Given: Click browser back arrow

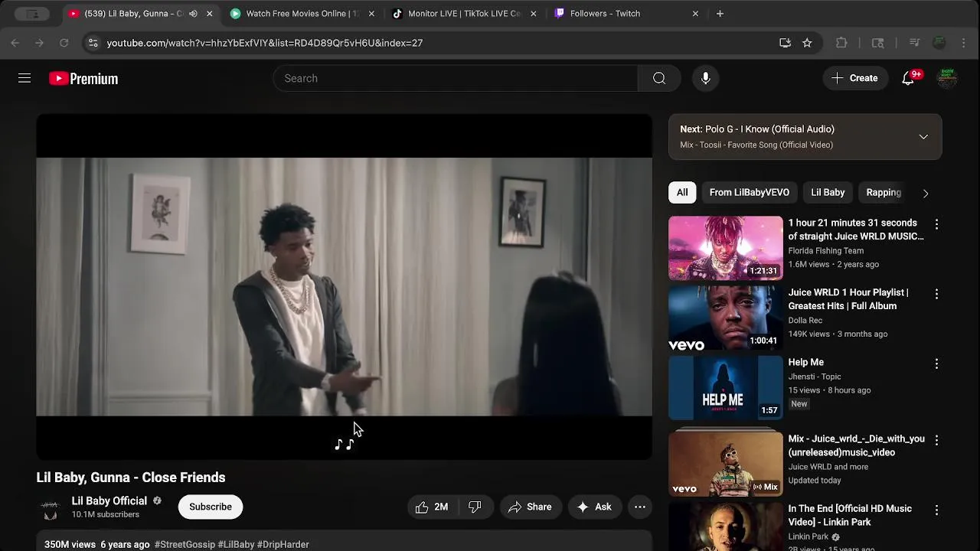Looking at the screenshot, I should (15, 43).
